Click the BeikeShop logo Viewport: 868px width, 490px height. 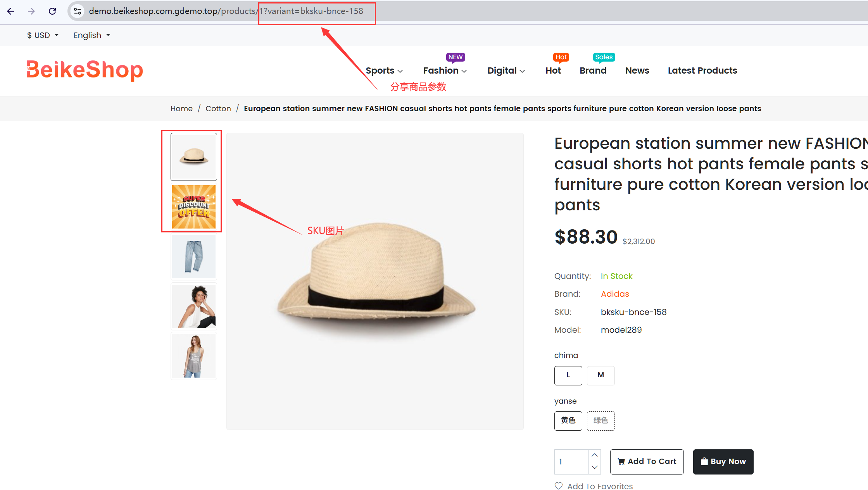[x=85, y=70]
